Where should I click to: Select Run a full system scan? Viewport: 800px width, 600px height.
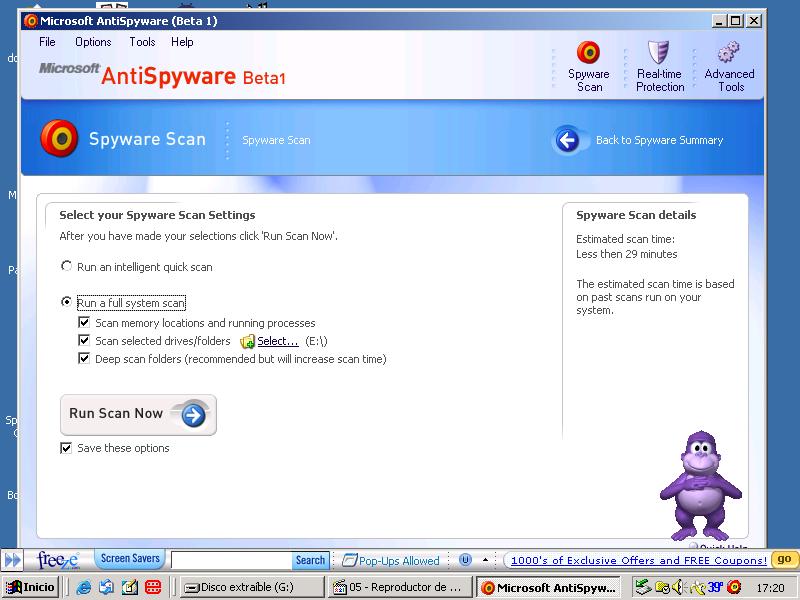(66, 302)
